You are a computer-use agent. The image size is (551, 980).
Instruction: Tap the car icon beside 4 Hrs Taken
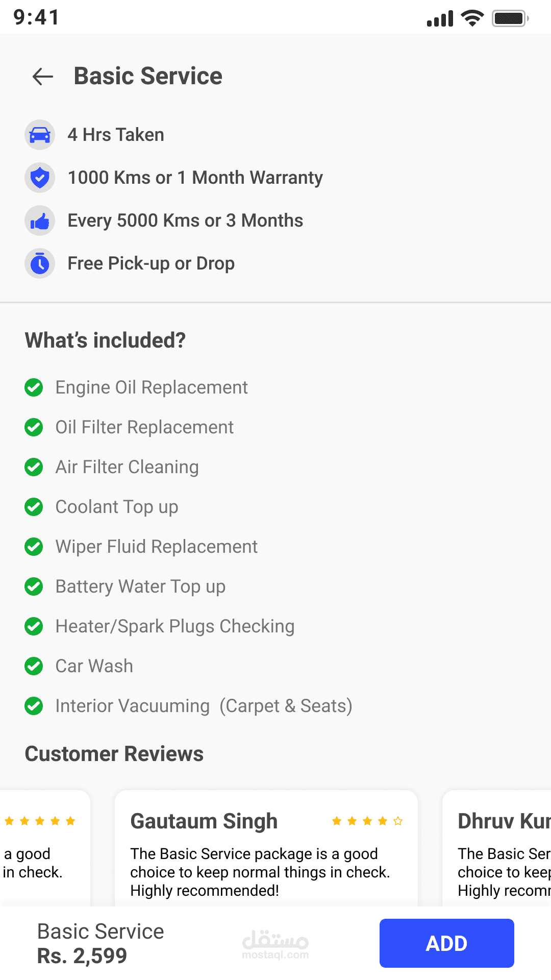point(40,135)
